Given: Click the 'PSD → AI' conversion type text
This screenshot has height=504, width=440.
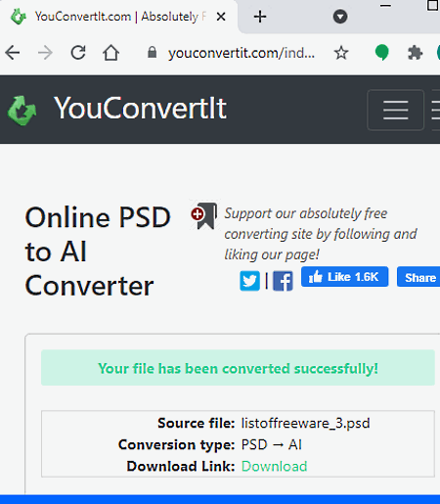Looking at the screenshot, I should tap(271, 444).
